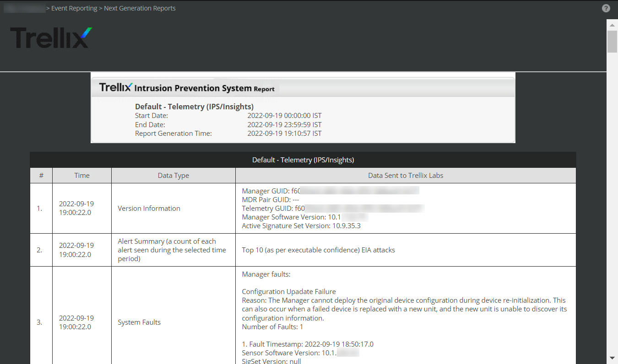Click the 'Sensor Software Version' line
Image resolution: width=618 pixels, height=364 pixels.
(300, 353)
